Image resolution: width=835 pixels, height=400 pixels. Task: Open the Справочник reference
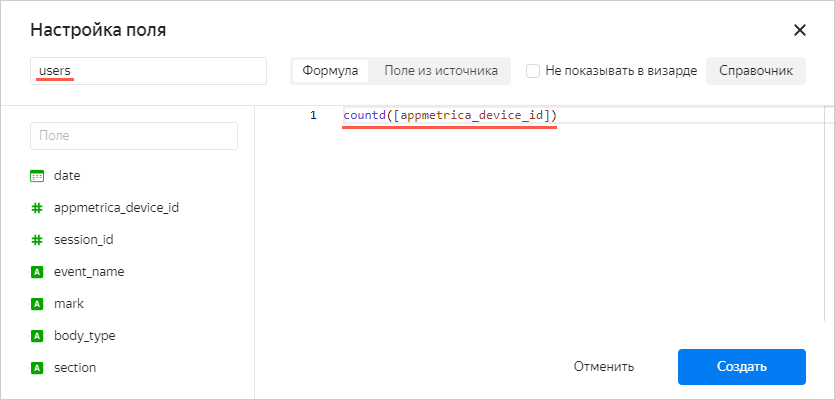tap(756, 71)
